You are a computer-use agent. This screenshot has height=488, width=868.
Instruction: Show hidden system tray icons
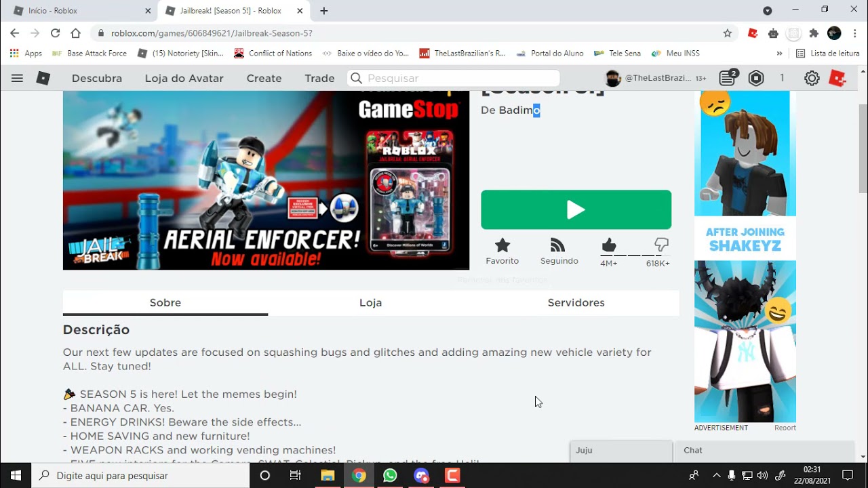tap(716, 475)
